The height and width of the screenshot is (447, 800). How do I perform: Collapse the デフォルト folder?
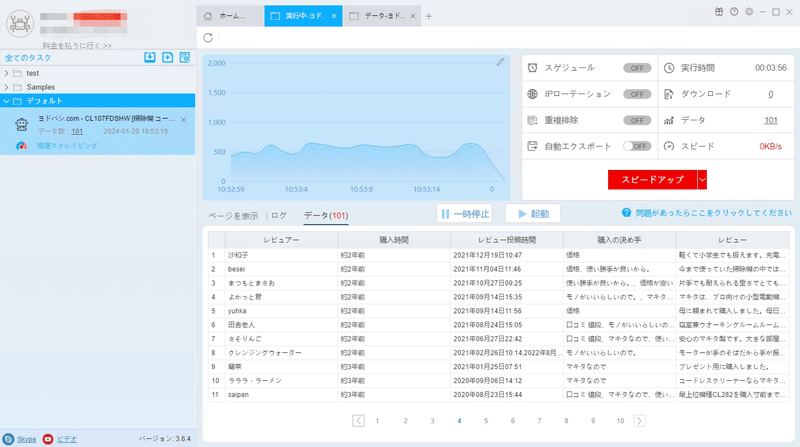[6, 101]
